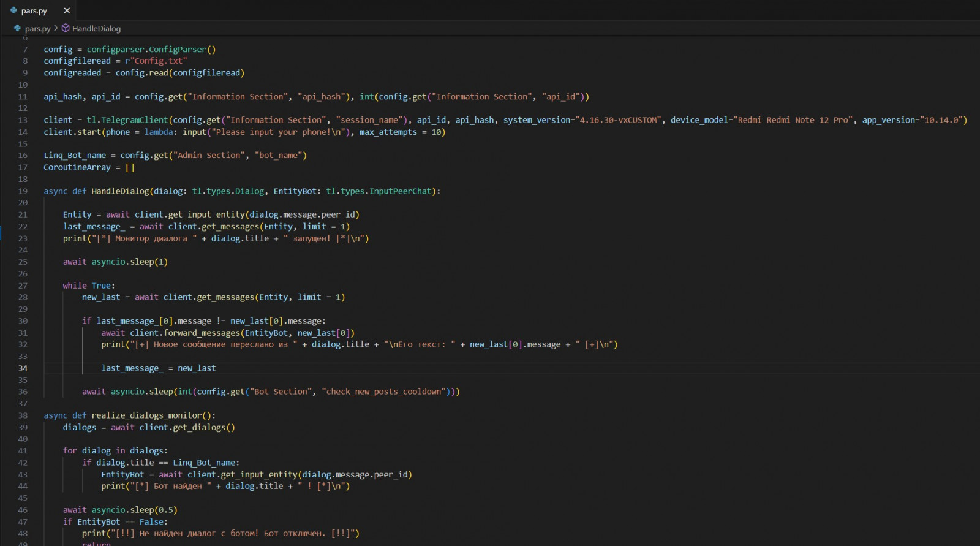Click line number 47 in the gutter
The image size is (980, 546).
pos(23,521)
